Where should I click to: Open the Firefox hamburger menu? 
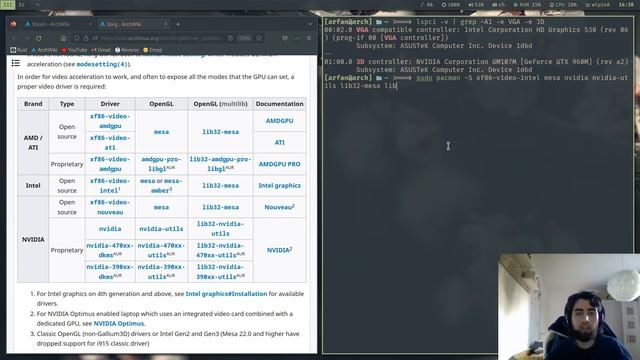[309, 38]
